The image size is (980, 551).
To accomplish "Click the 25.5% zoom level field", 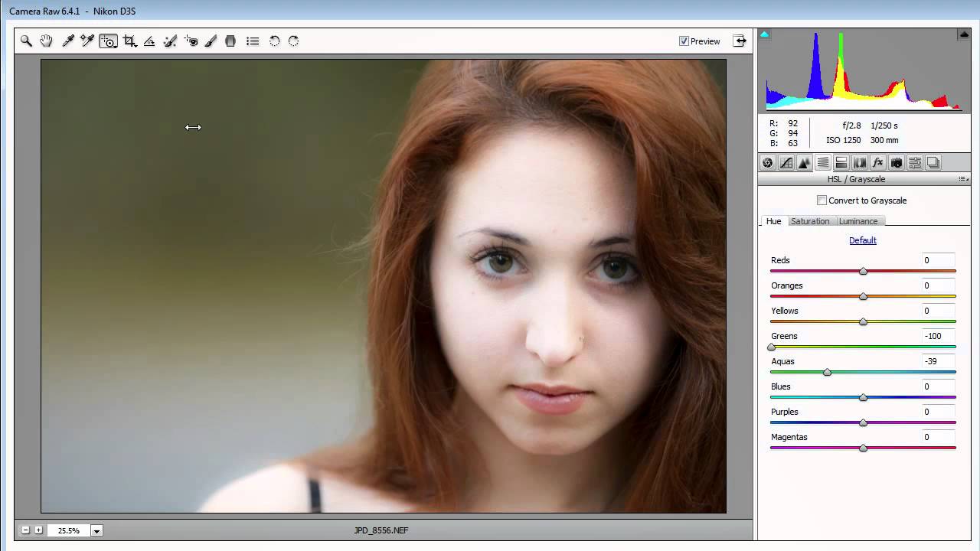I will tap(69, 530).
